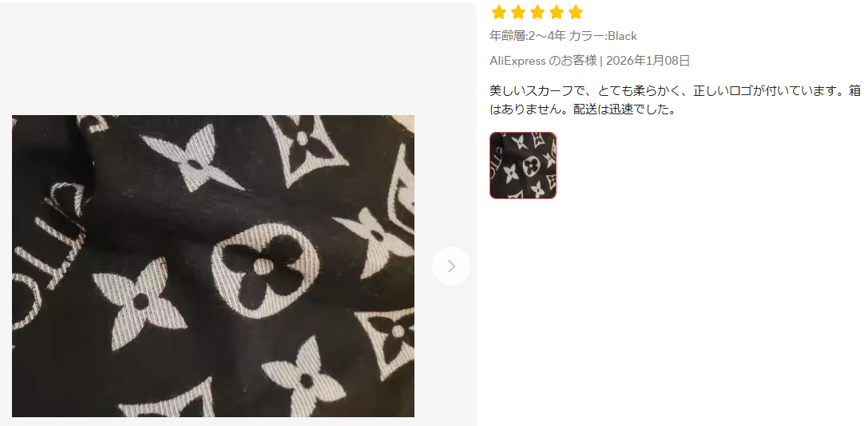Click the gray blank area above photo
The height and width of the screenshot is (426, 868).
tap(238, 58)
